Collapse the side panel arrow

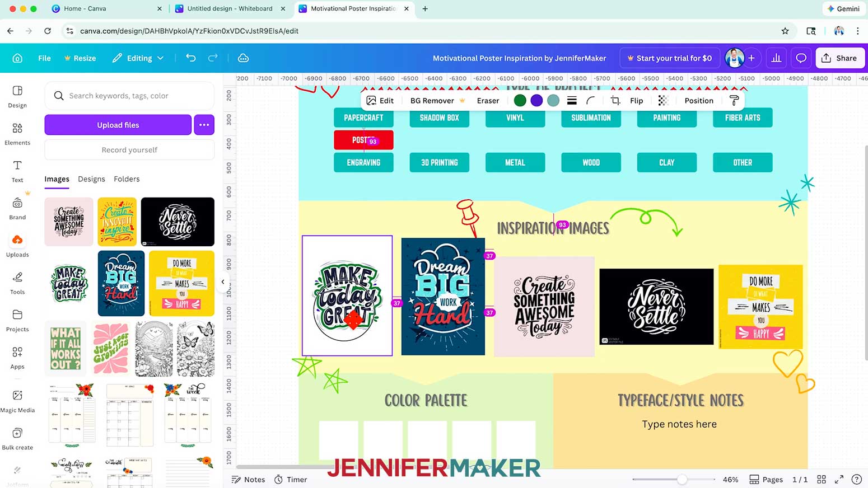point(223,282)
